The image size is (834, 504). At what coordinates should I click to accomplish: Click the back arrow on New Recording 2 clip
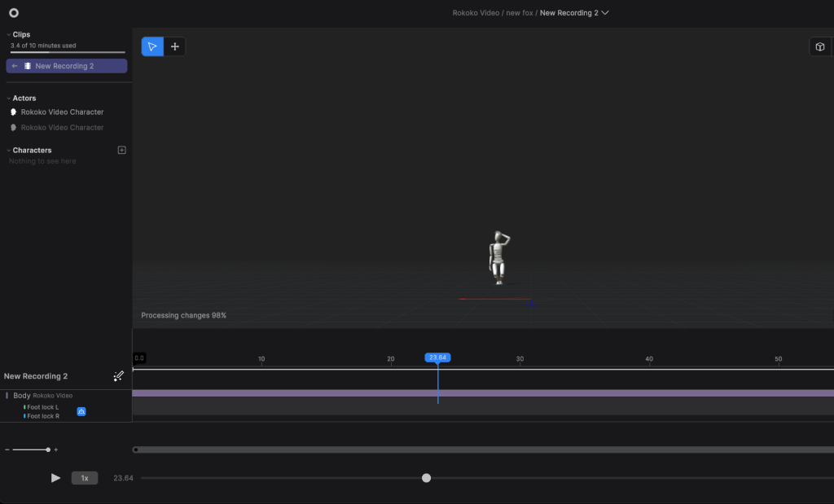click(15, 66)
